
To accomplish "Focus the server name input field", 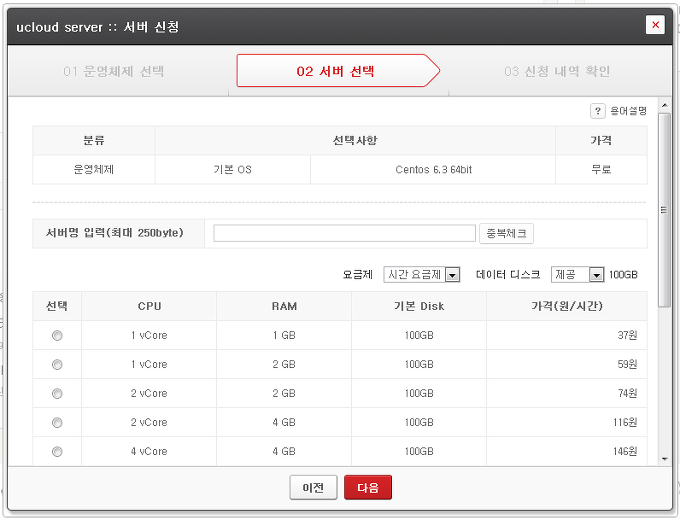I will 344,233.
